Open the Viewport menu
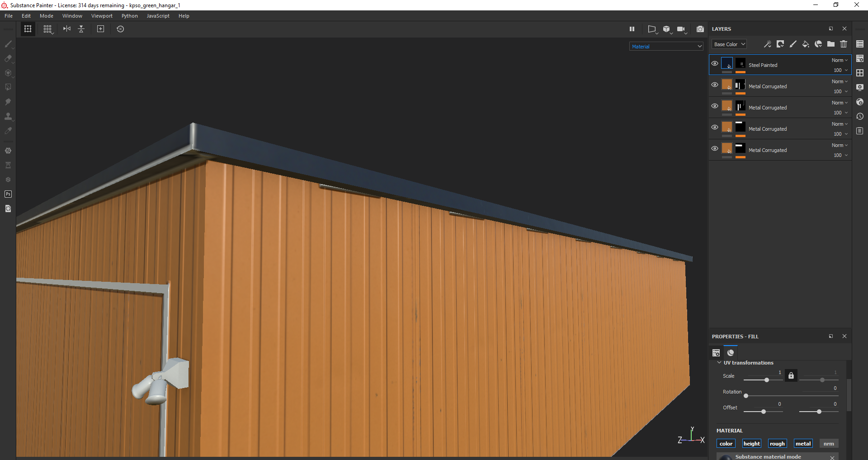 coord(102,16)
